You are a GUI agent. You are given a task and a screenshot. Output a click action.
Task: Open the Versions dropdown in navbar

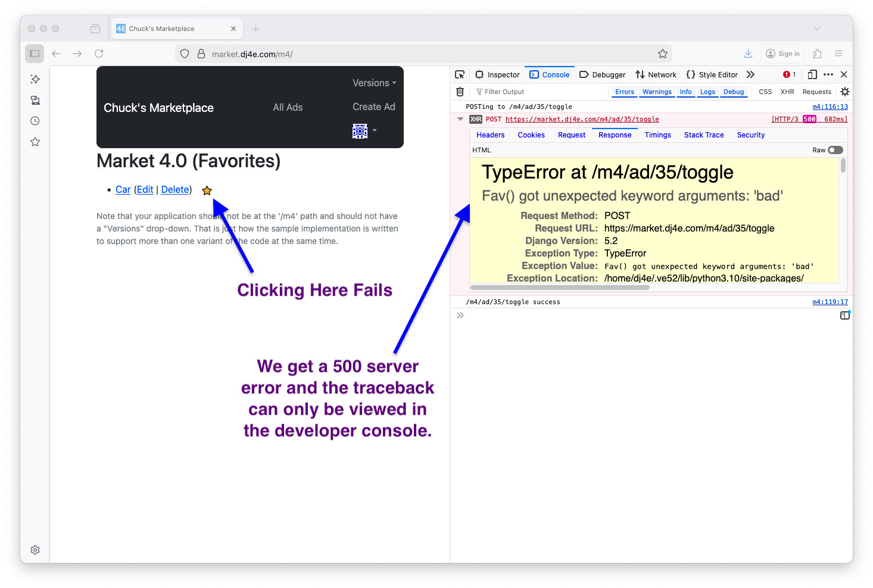tap(374, 83)
